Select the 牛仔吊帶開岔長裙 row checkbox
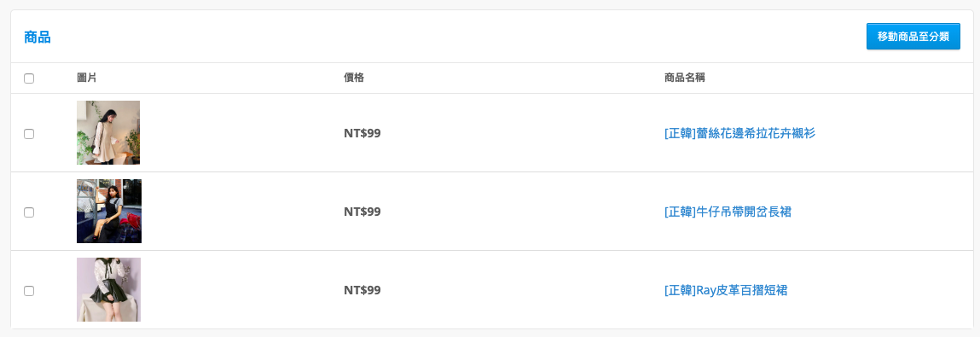The height and width of the screenshot is (337, 980). pos(29,212)
